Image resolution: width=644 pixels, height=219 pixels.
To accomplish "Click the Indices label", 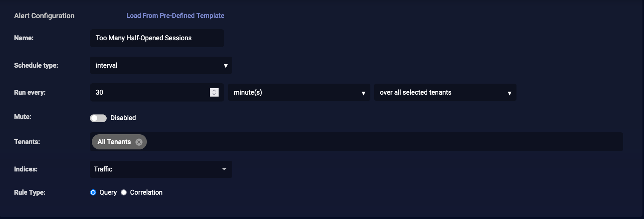I will click(26, 169).
